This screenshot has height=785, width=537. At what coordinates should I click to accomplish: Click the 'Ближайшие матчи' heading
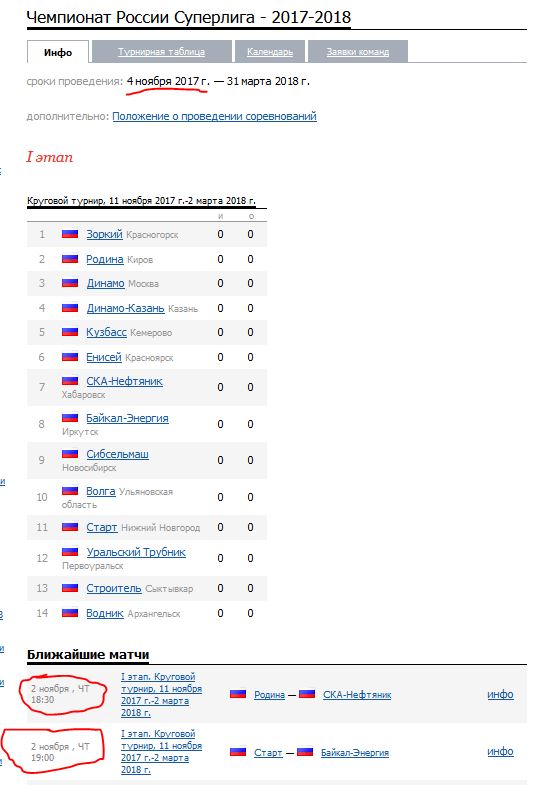click(x=88, y=655)
